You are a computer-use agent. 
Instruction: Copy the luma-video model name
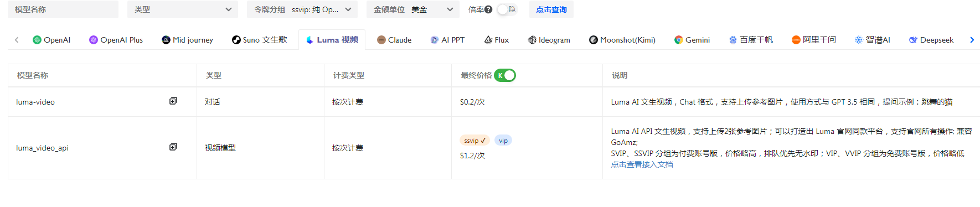(173, 101)
